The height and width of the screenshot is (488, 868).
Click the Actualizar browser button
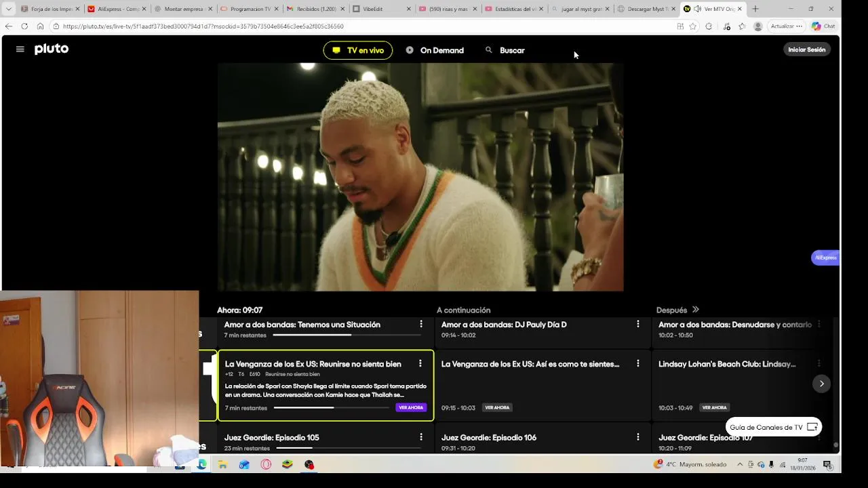click(x=786, y=26)
